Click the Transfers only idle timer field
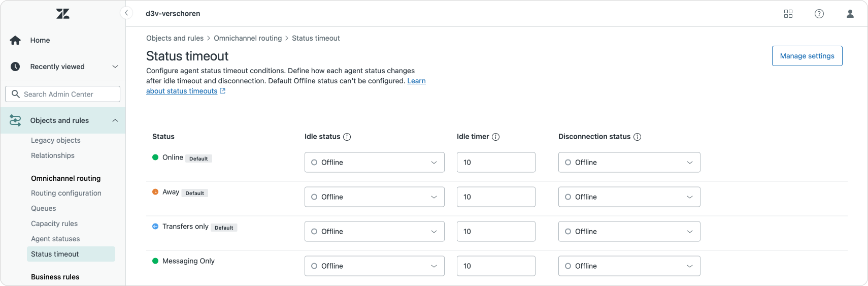Viewport: 868px width, 286px height. click(495, 232)
